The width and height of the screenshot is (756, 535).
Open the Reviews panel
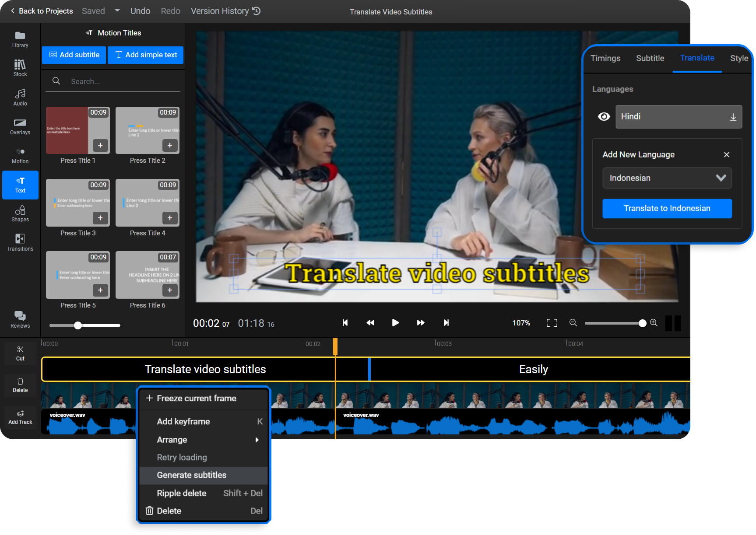20,319
